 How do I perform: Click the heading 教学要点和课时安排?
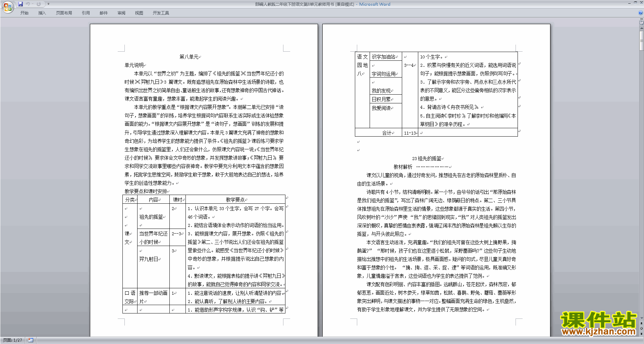[x=146, y=191]
